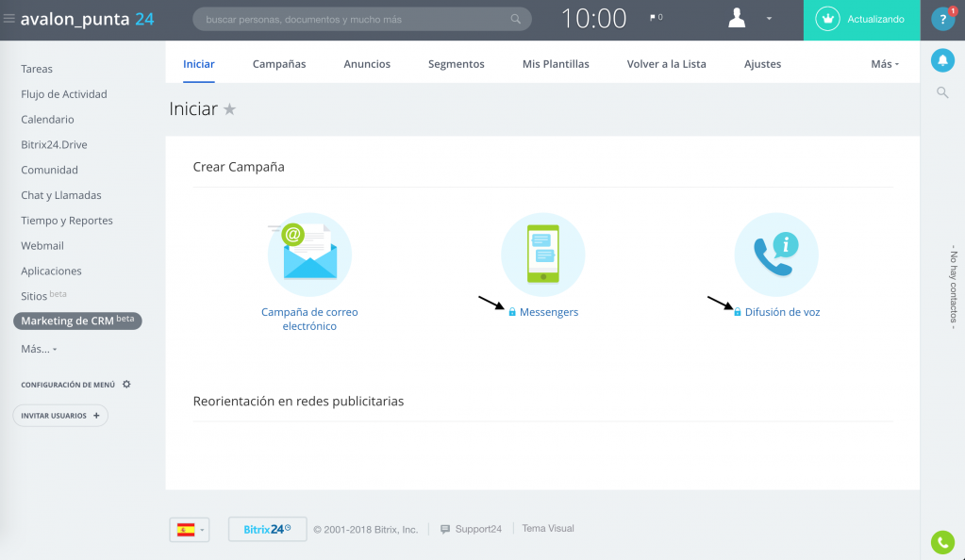
Task: Click the flag counter icon in header
Action: click(656, 18)
